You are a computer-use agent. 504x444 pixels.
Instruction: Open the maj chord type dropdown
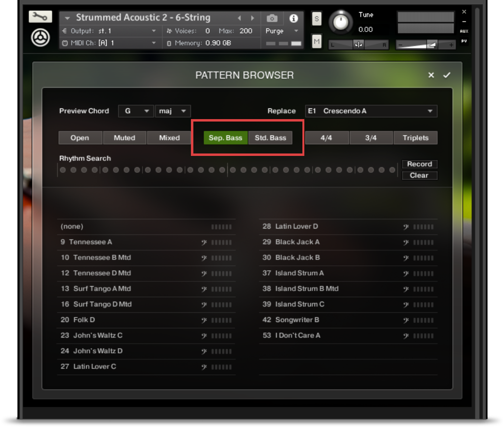[173, 111]
